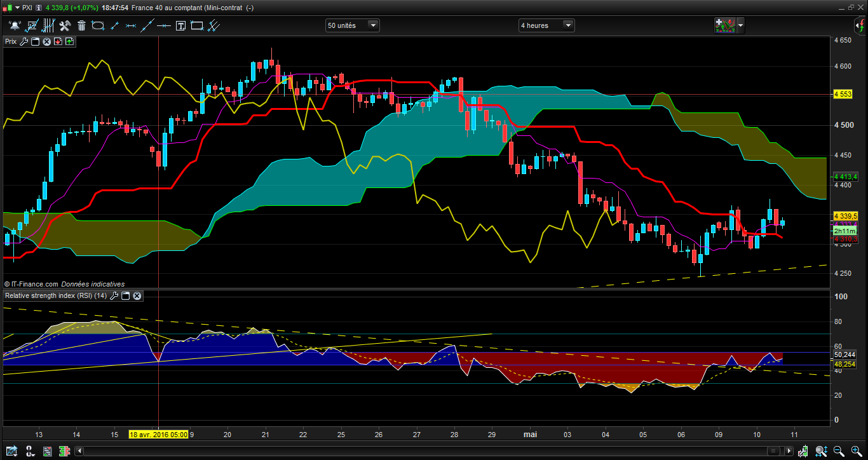Image resolution: width=868 pixels, height=460 pixels.
Task: Click the horizontal scrollbar left arrow
Action: pyautogui.click(x=79, y=451)
